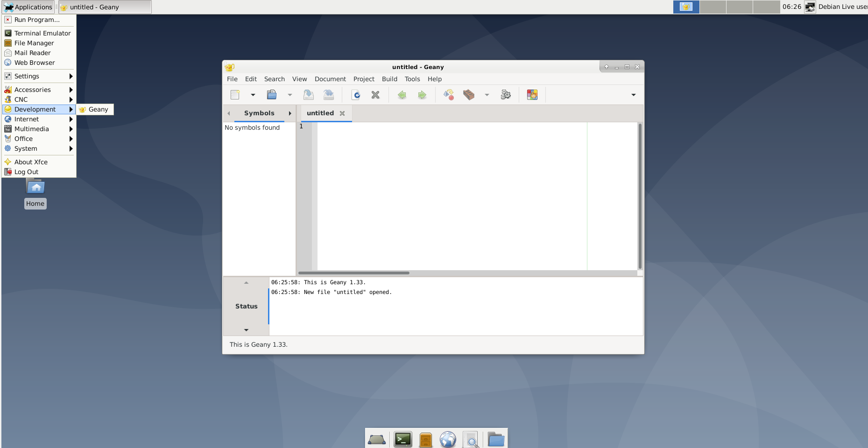
Task: Select the Symbols sidebar tab
Action: click(259, 113)
